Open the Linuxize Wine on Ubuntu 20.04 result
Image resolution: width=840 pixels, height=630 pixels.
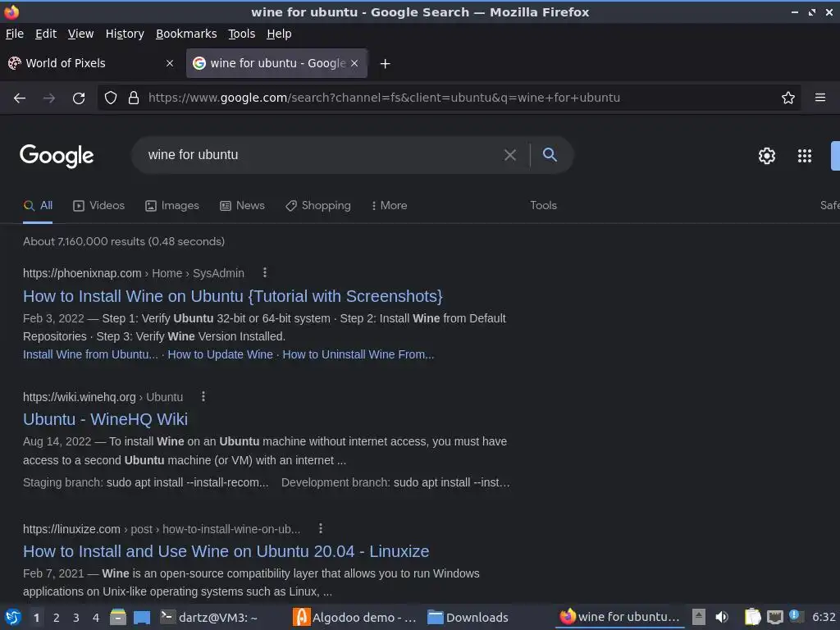tap(226, 551)
